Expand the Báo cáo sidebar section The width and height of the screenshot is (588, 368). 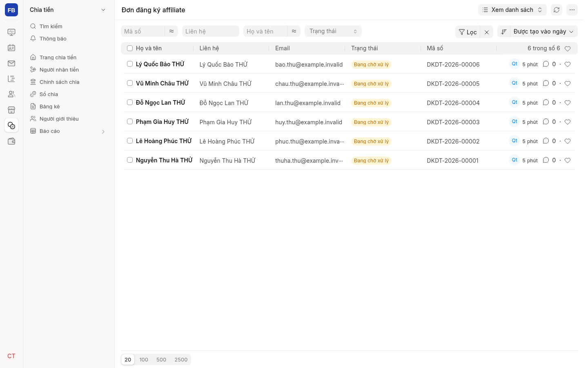[68, 131]
